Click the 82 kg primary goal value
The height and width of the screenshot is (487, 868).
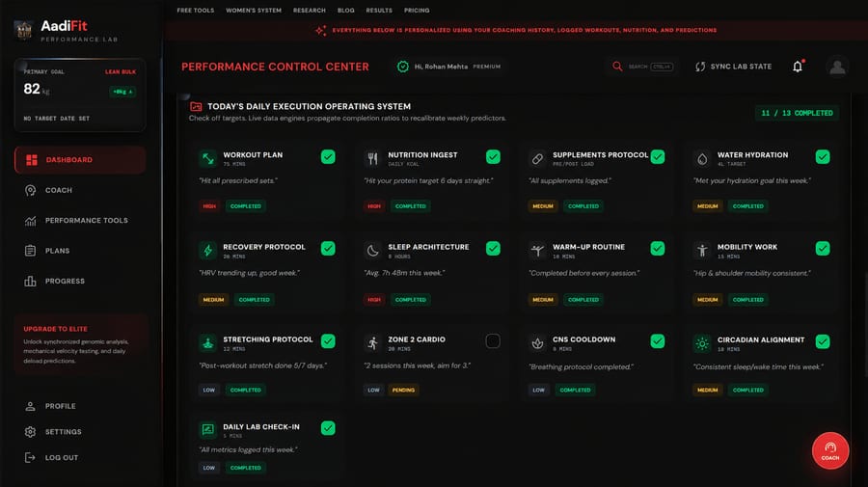pos(37,89)
